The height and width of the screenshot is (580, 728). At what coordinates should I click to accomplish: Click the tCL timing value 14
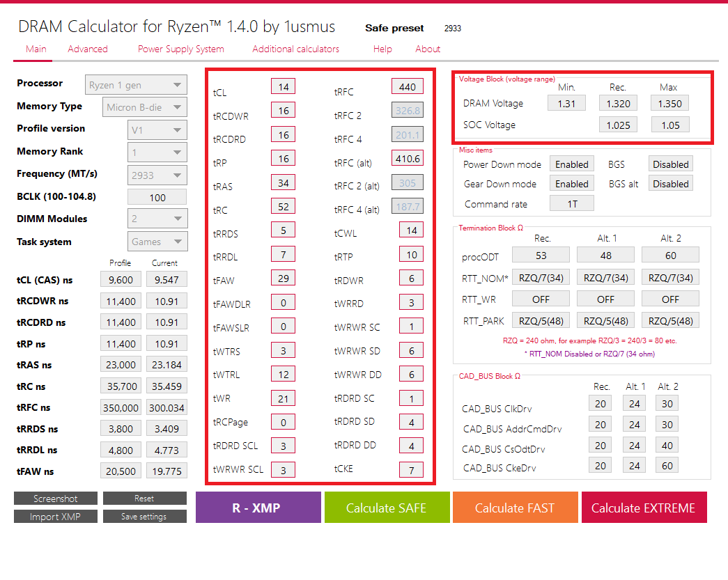284,87
